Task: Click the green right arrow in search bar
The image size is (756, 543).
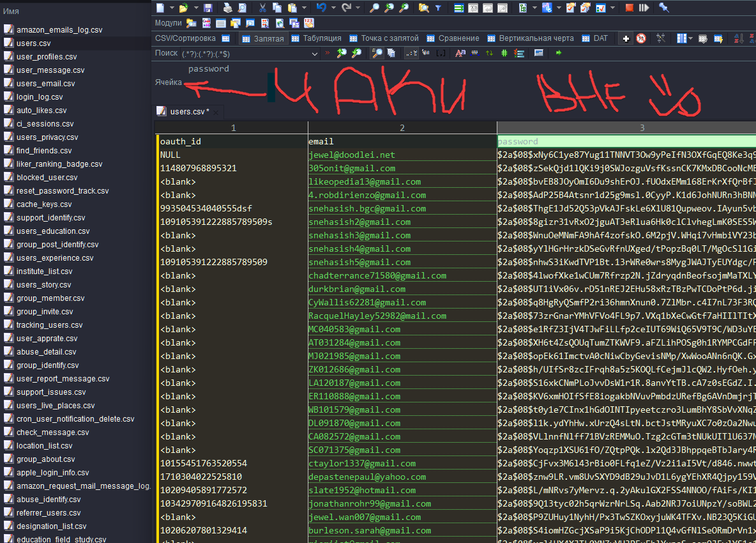Action: tap(558, 53)
